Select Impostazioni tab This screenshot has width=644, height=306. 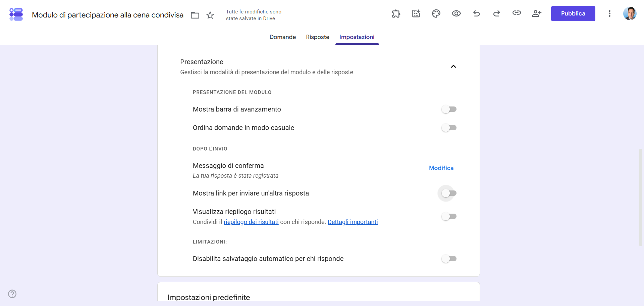[x=357, y=37]
